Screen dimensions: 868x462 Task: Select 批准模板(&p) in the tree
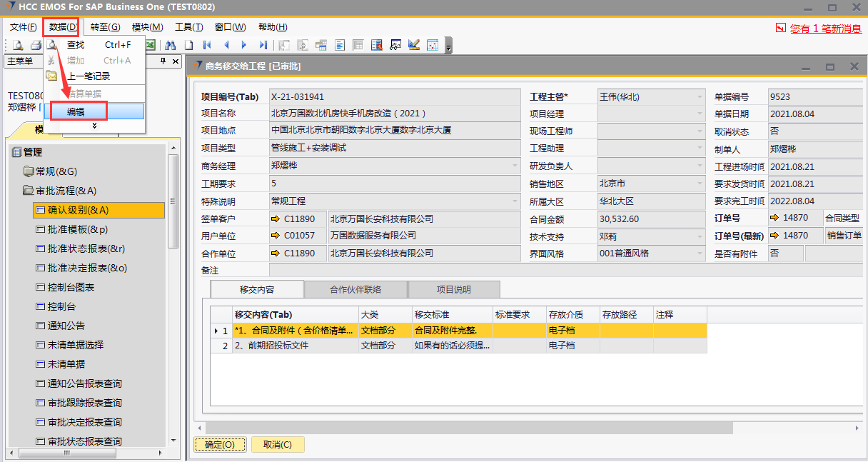(x=77, y=229)
